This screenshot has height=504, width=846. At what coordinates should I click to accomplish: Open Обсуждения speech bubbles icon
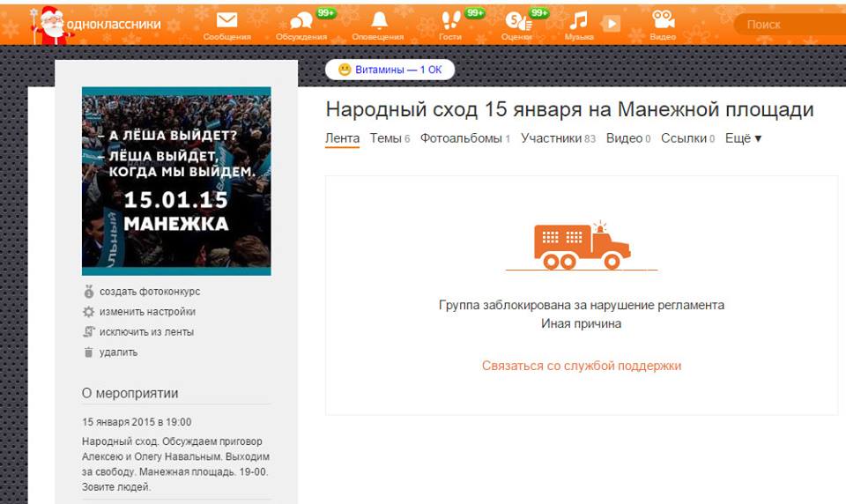[301, 21]
